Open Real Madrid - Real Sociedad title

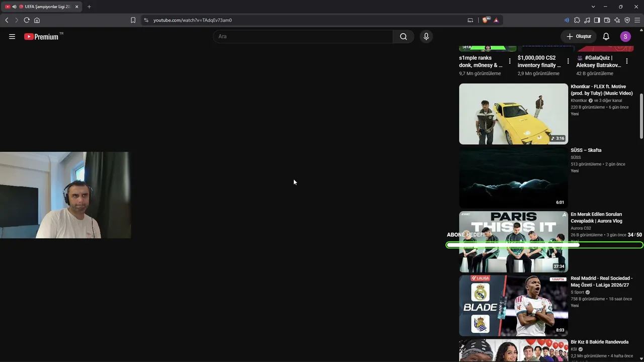click(x=602, y=282)
